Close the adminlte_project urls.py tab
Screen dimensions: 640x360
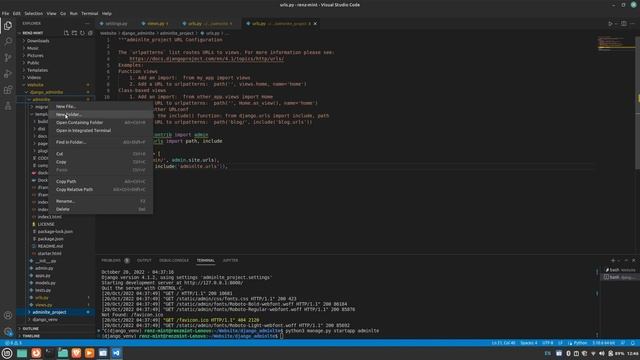click(315, 24)
